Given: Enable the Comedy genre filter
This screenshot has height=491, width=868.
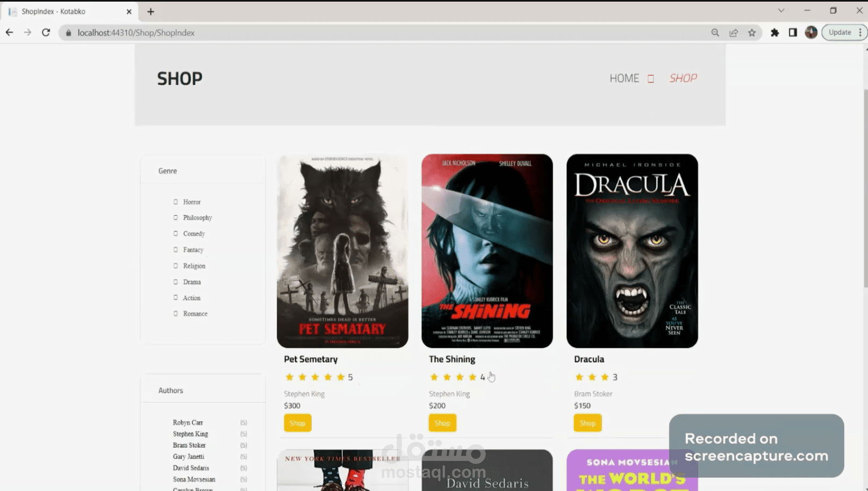Looking at the screenshot, I should coord(175,233).
